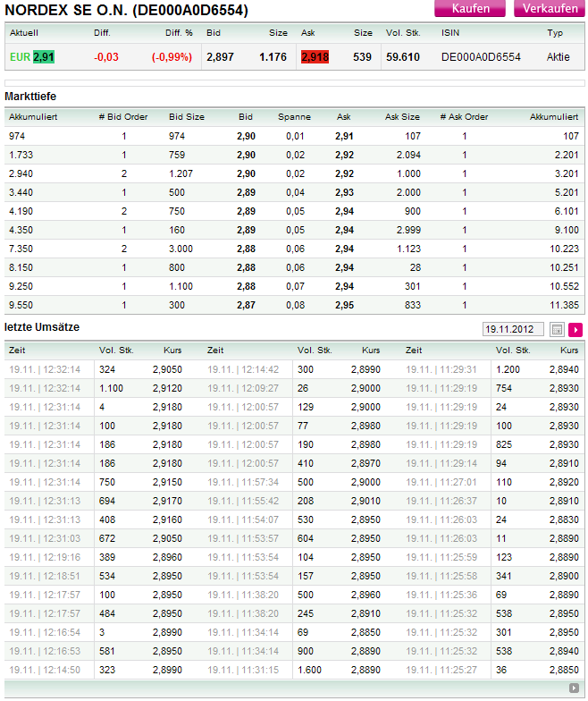Image resolution: width=588 pixels, height=701 pixels.
Task: Click the pink Kaufen button
Action: [470, 9]
